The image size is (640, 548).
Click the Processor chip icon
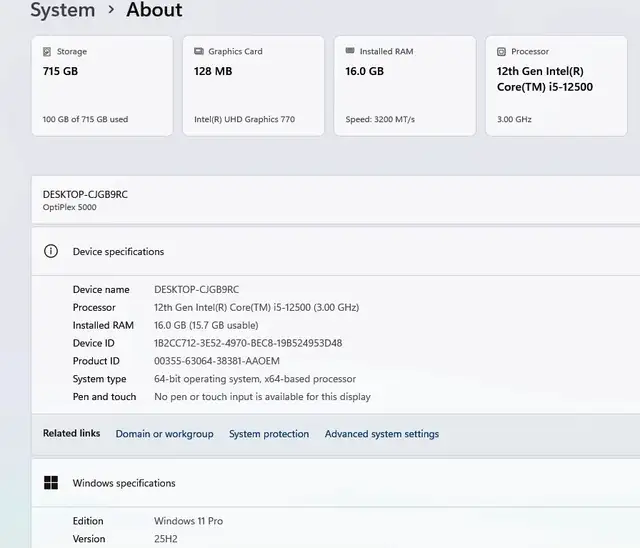point(501,51)
